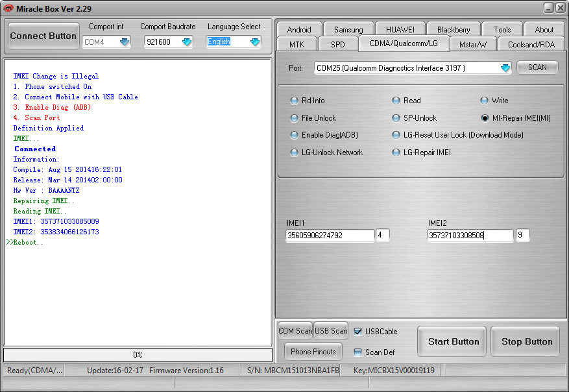Open the About tab
This screenshot has height=392, width=569.
pyautogui.click(x=544, y=29)
